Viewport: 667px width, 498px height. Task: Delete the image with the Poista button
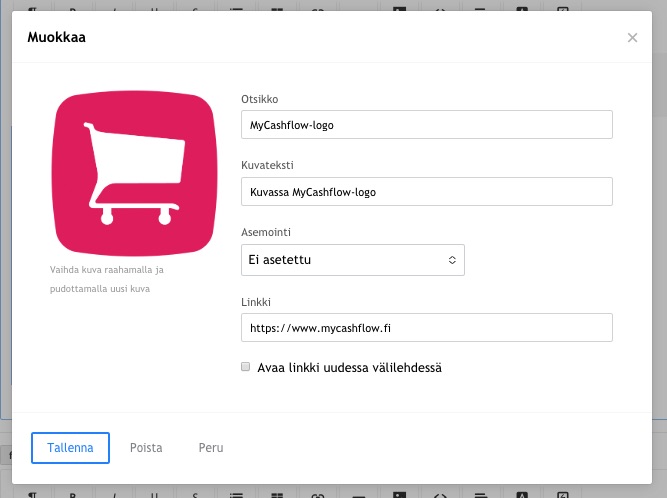point(146,448)
